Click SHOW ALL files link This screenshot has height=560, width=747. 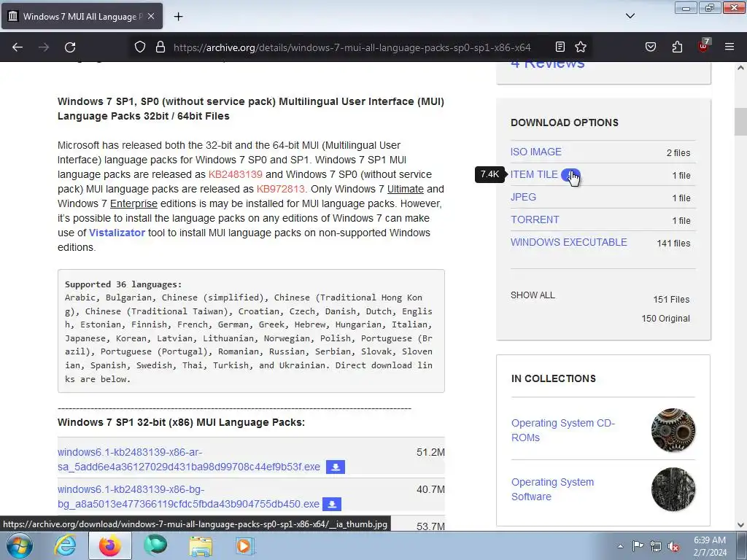(x=533, y=295)
